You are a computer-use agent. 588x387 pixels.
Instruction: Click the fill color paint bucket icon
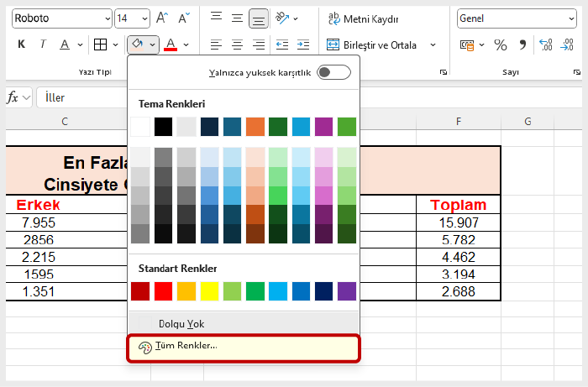point(137,44)
